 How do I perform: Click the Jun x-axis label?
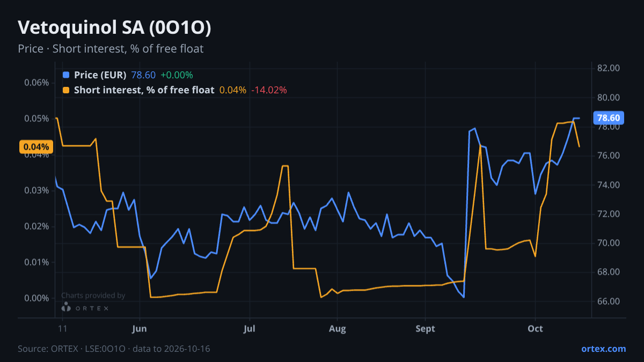[x=140, y=328]
